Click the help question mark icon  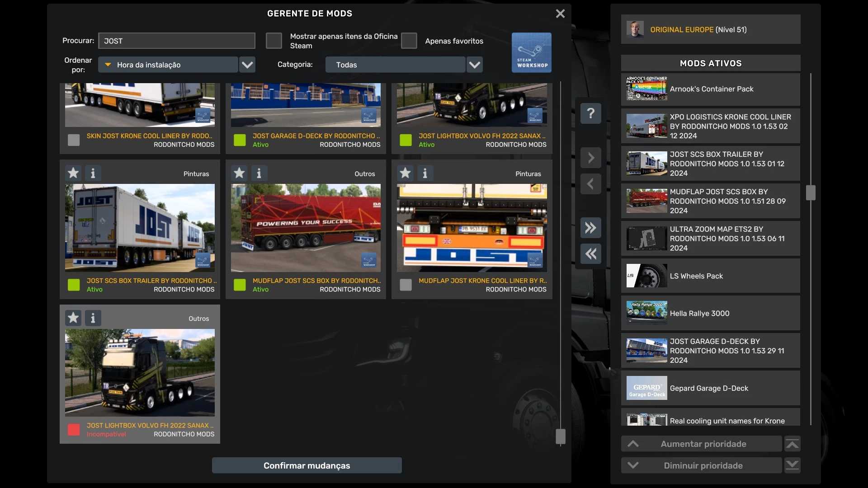[x=590, y=113]
